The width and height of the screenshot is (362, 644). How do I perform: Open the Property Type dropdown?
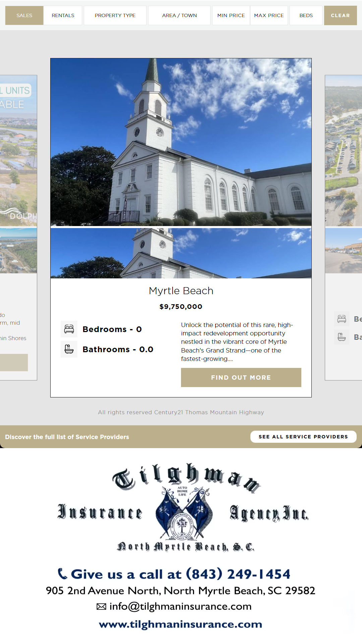[x=115, y=15]
